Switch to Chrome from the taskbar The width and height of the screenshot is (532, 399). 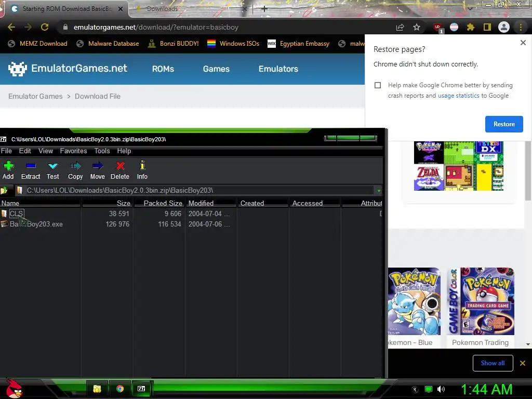pyautogui.click(x=120, y=389)
